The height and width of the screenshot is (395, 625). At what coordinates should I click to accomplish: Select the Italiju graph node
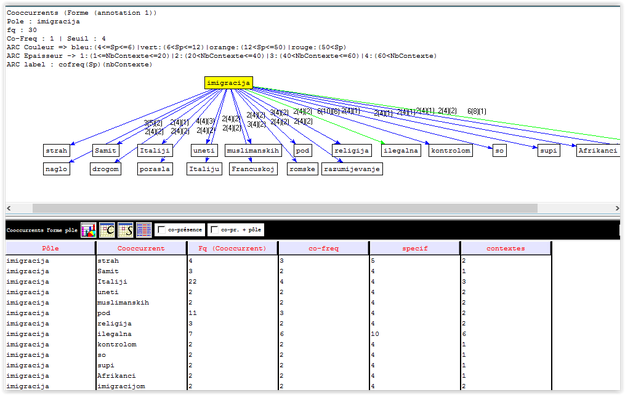(x=204, y=169)
